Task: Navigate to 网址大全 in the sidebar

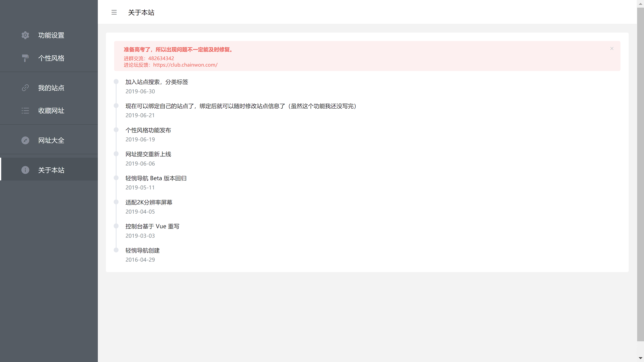Action: pyautogui.click(x=51, y=140)
